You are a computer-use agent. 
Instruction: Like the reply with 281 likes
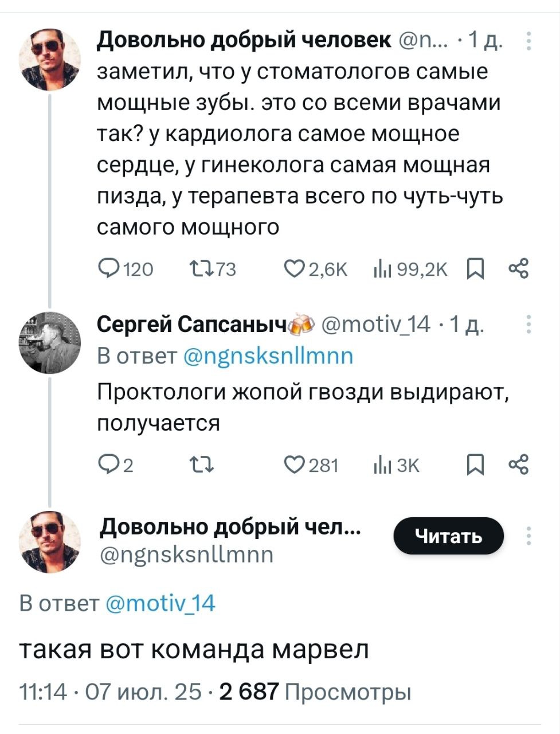pos(295,464)
